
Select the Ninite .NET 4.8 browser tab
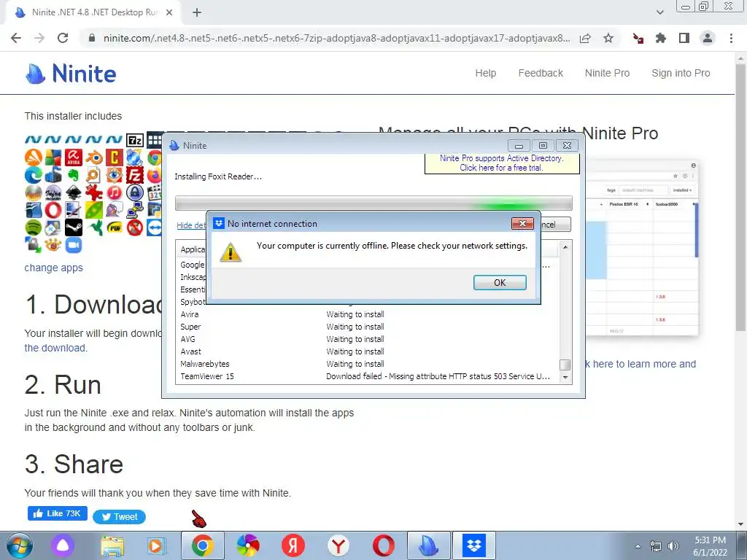[93, 13]
